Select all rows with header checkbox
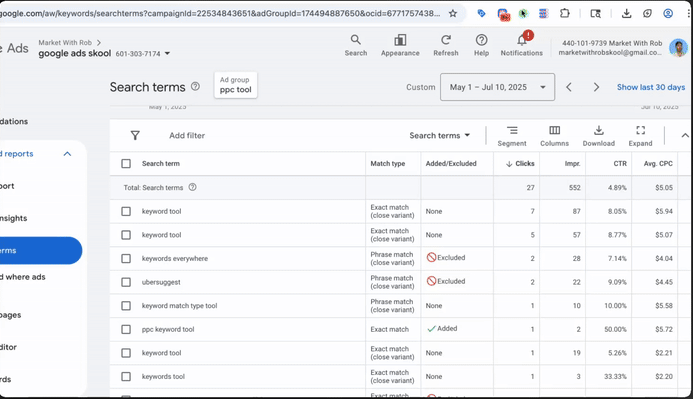The height and width of the screenshot is (399, 693). 126,163
